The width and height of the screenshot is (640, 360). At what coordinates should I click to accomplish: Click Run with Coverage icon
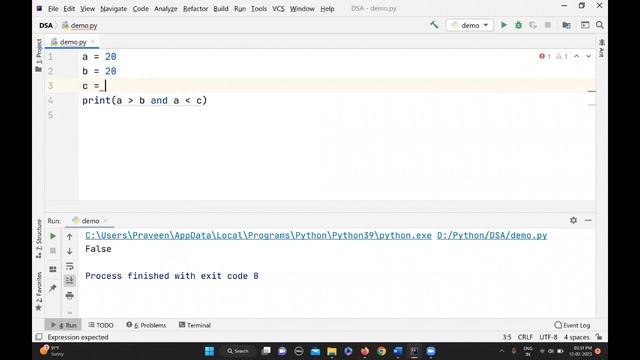click(x=533, y=25)
